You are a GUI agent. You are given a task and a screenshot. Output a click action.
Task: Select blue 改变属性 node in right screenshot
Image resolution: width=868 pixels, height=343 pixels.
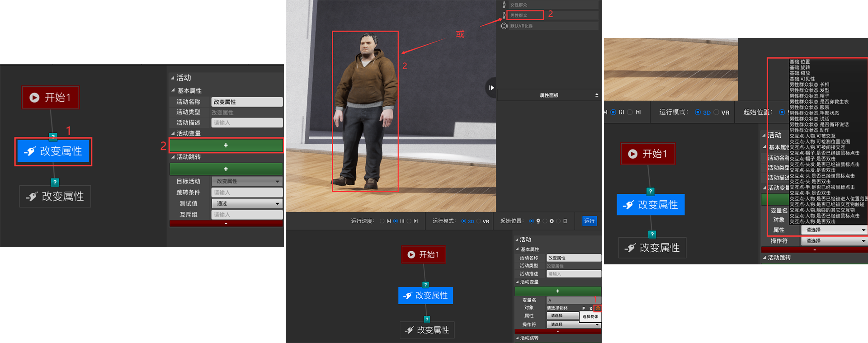(x=651, y=205)
